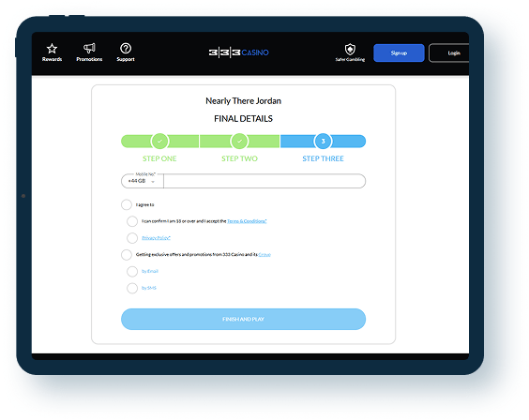Click the 333 Casino logo

239,52
